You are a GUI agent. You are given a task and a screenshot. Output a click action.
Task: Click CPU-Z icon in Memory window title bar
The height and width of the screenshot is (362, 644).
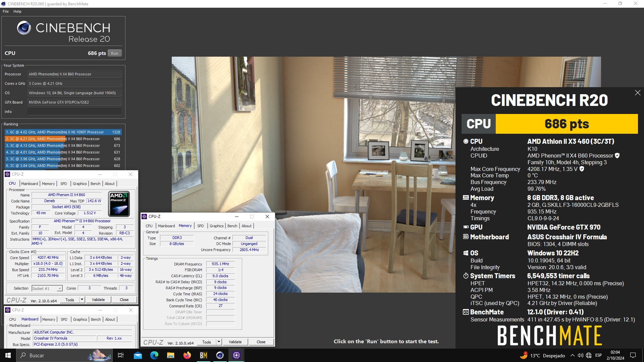pos(145,217)
